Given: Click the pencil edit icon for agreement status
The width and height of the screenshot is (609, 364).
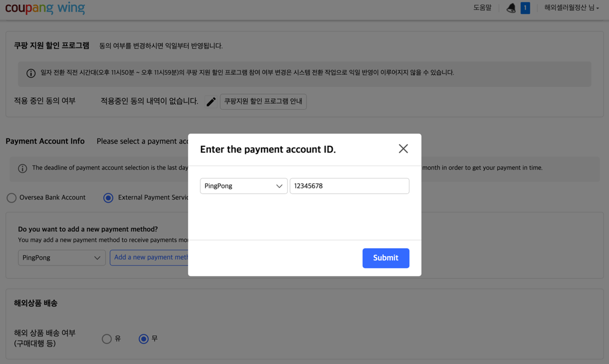Looking at the screenshot, I should point(211,102).
